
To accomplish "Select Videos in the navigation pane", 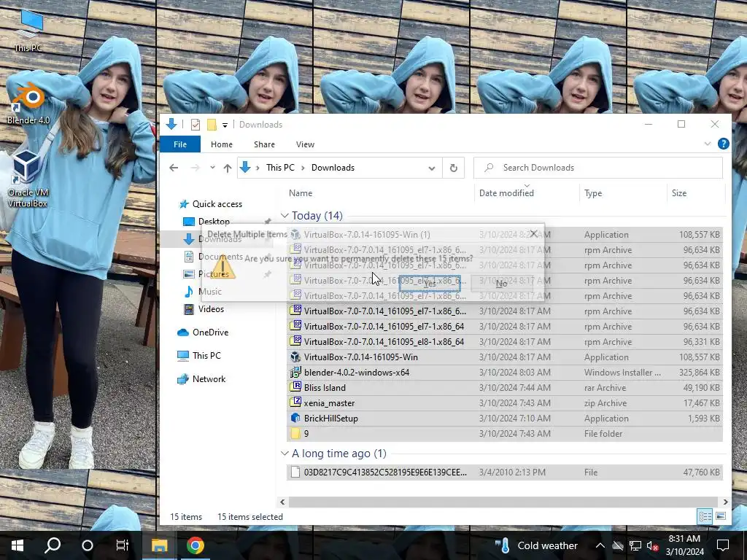I will pyautogui.click(x=211, y=309).
